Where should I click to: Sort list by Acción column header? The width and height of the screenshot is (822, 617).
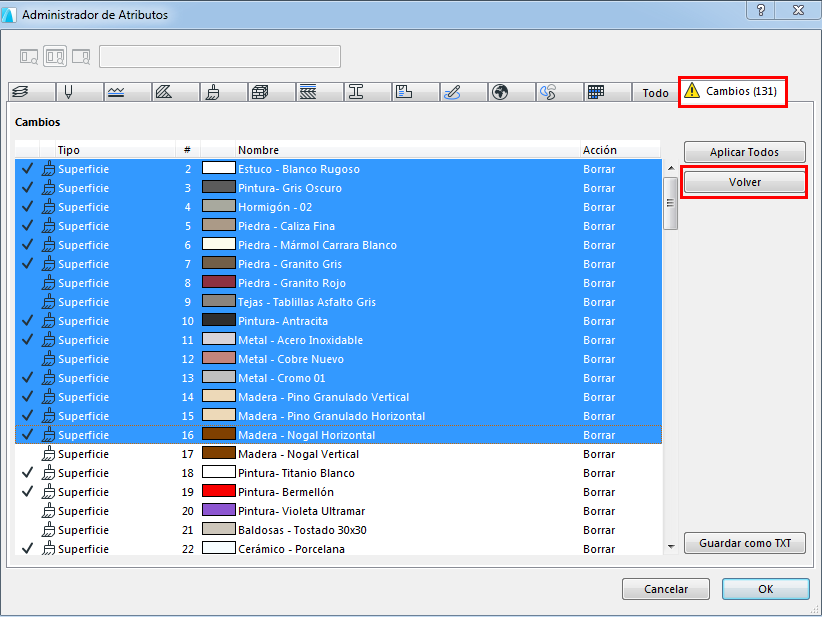point(620,150)
